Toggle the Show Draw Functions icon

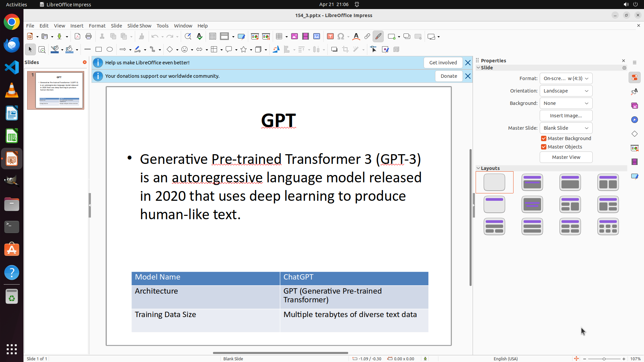(x=378, y=37)
